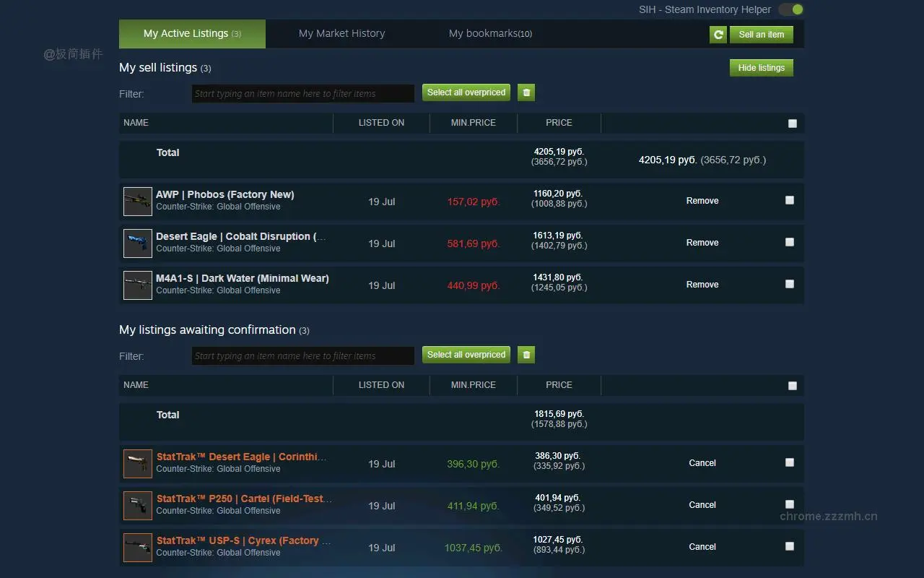Open the My bookmarks tab
924x578 pixels.
[490, 33]
